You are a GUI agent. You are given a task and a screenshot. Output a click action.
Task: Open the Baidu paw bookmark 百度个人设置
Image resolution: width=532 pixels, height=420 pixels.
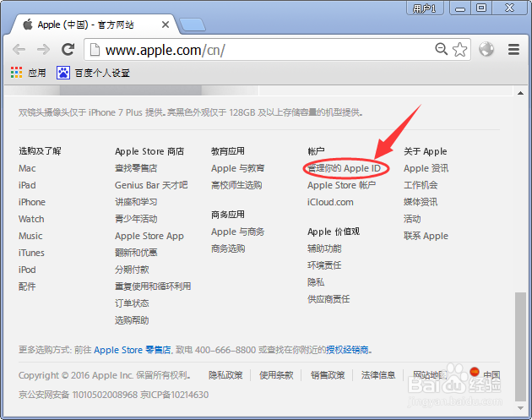tap(93, 73)
